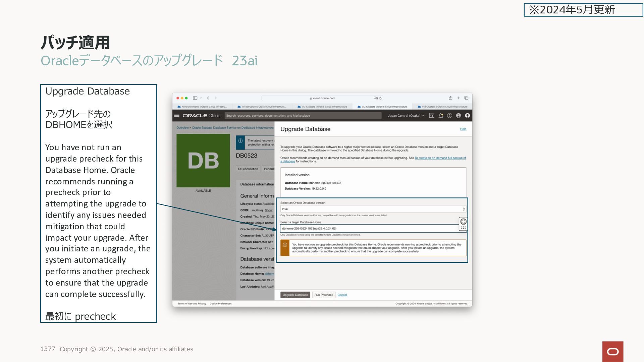Image resolution: width=644 pixels, height=362 pixels.
Task: Click the Upgrade Database button
Action: coord(295,295)
